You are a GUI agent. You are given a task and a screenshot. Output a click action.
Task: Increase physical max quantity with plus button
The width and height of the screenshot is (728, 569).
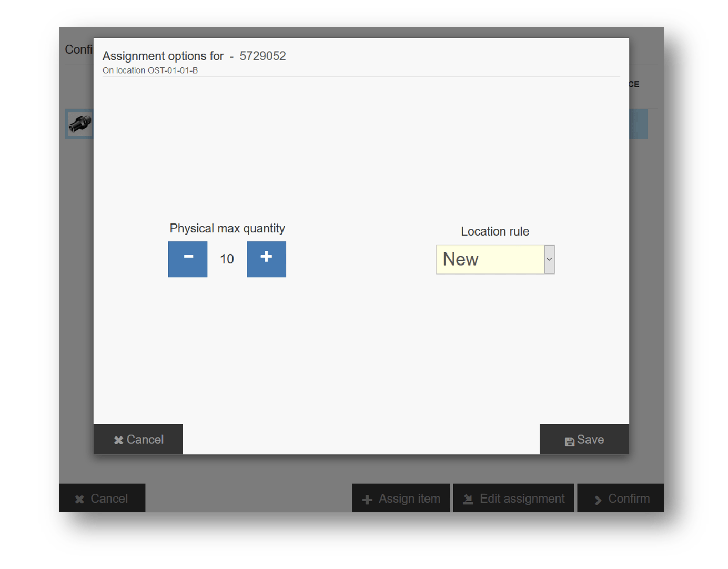tap(266, 259)
